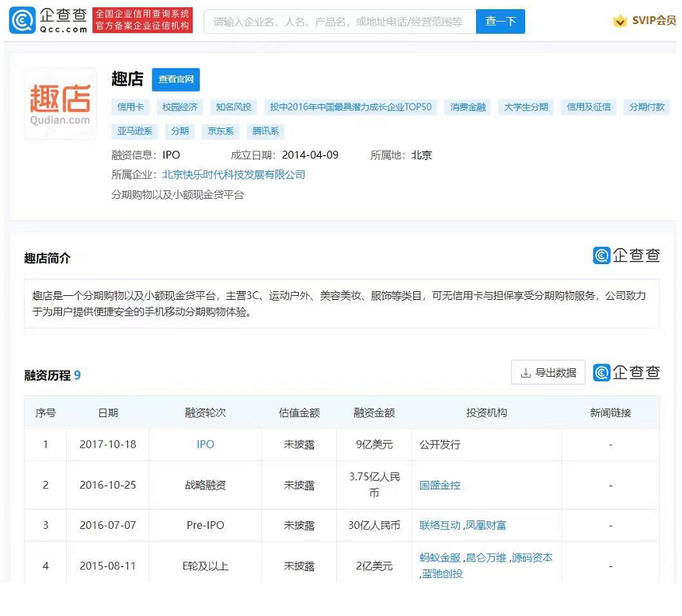The image size is (682, 616).
Task: Open investor 联络互动 link
Action: tap(440, 526)
